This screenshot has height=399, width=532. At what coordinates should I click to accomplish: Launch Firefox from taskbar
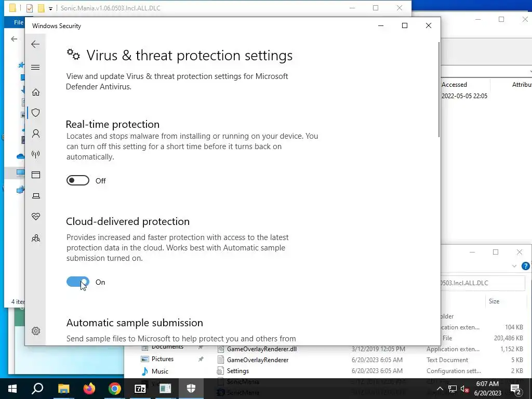[89, 389]
